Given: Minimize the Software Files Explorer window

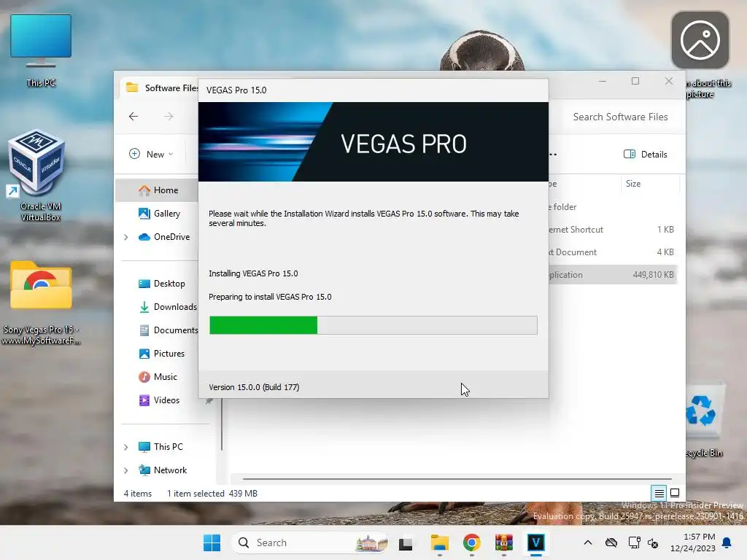Looking at the screenshot, I should click(603, 82).
